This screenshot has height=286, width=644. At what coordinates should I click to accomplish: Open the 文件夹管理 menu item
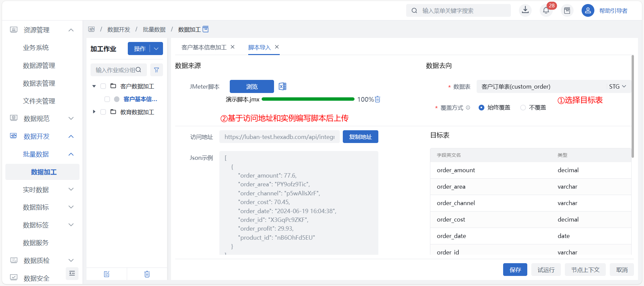click(x=39, y=101)
